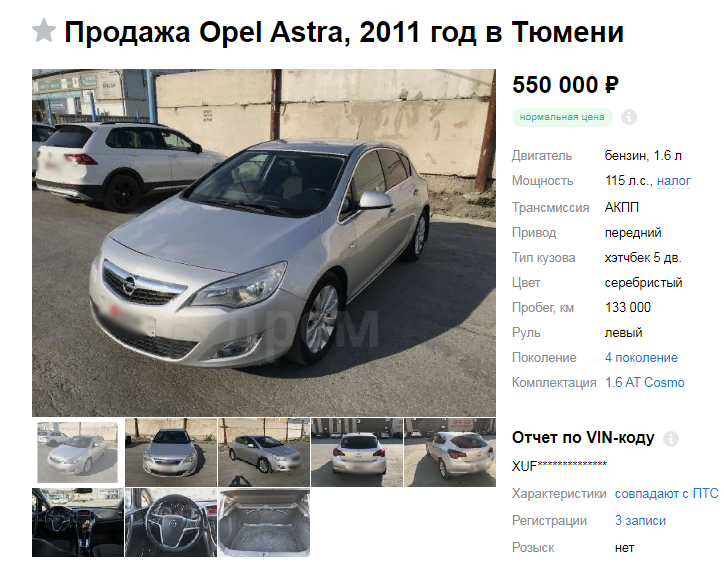Open the main Opel Astra photo
724x569 pixels.
tap(264, 243)
